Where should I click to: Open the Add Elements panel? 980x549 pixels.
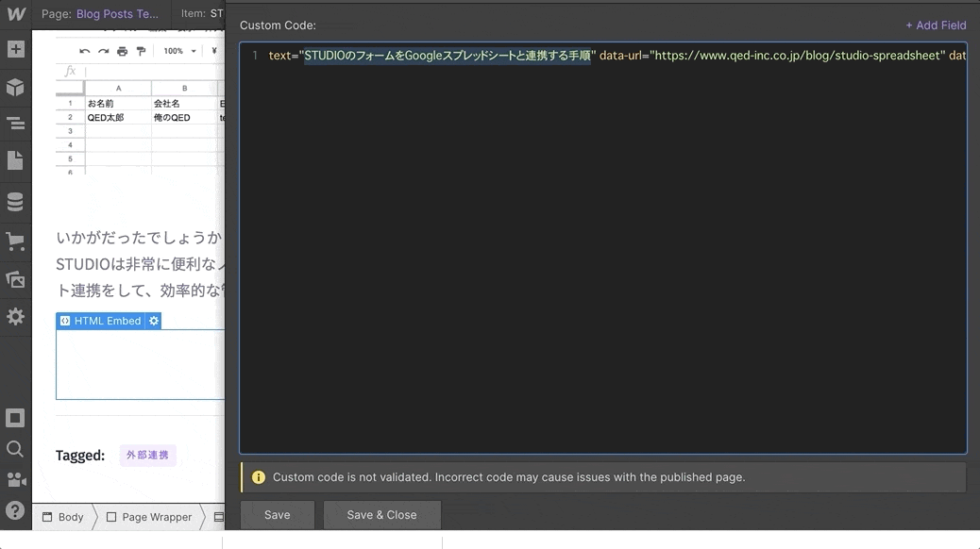pyautogui.click(x=16, y=49)
